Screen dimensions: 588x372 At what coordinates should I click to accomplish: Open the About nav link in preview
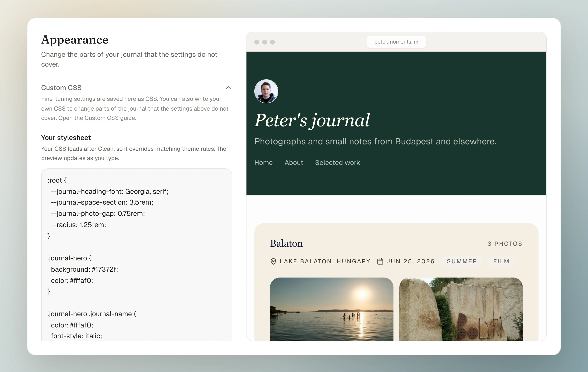click(294, 163)
